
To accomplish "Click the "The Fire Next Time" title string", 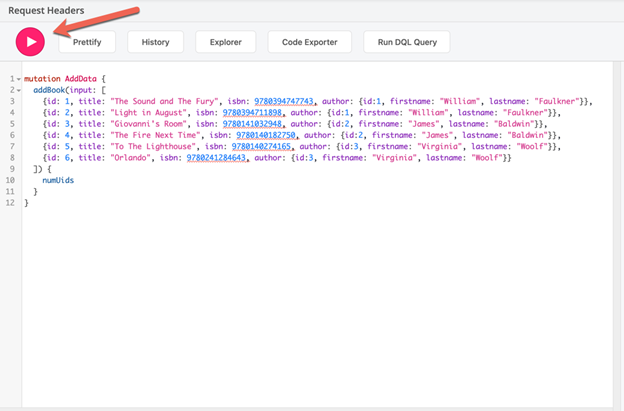I will pos(155,135).
